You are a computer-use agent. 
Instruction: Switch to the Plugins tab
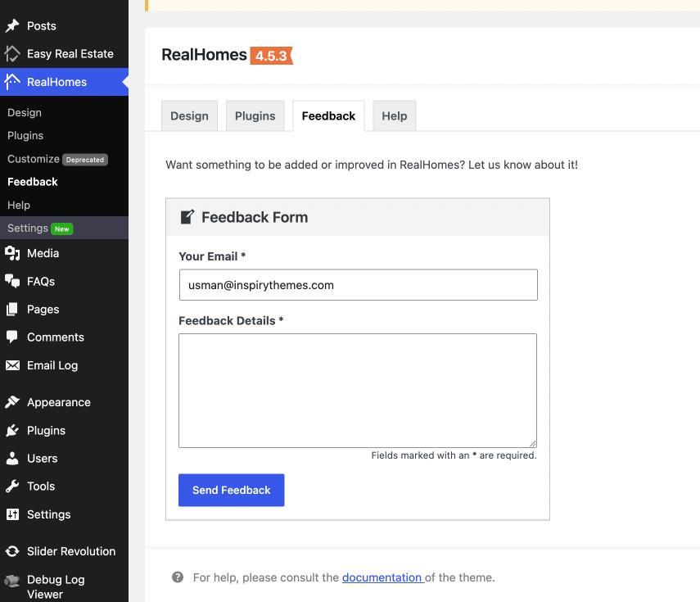point(255,116)
